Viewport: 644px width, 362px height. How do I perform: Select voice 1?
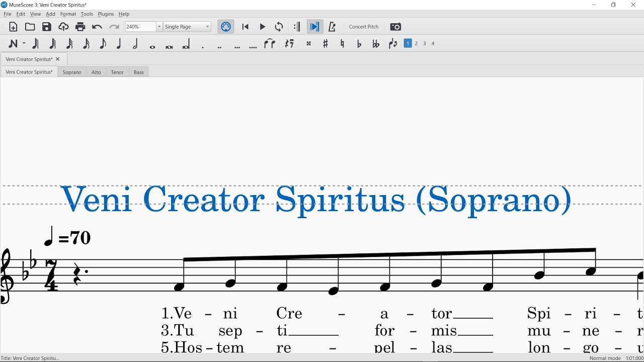408,44
